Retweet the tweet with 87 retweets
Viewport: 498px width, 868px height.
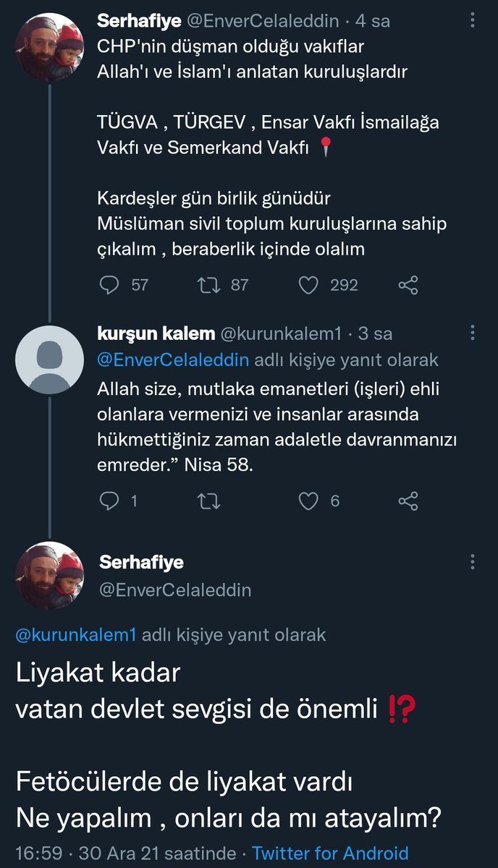pyautogui.click(x=210, y=285)
